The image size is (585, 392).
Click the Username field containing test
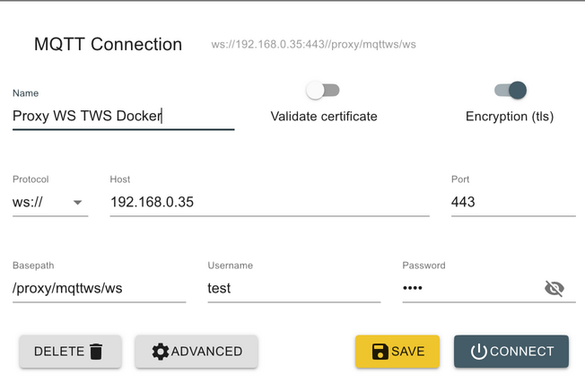pyautogui.click(x=294, y=288)
